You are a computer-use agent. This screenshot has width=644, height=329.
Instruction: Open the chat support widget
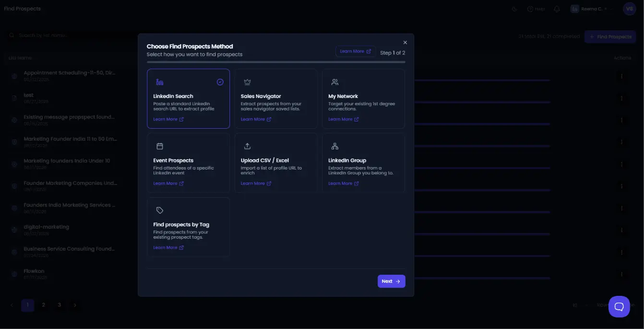coord(619,306)
